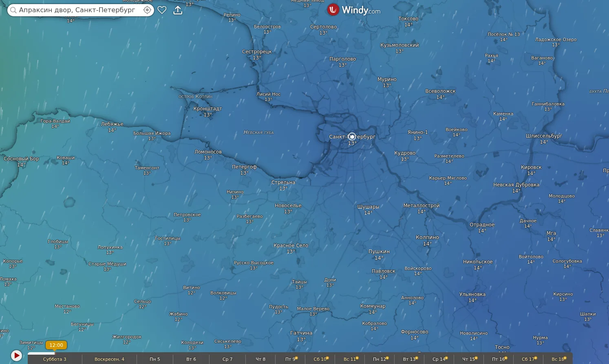The height and width of the screenshot is (364, 609).
Task: Select Ср 7 in timeline
Action: coord(227,359)
